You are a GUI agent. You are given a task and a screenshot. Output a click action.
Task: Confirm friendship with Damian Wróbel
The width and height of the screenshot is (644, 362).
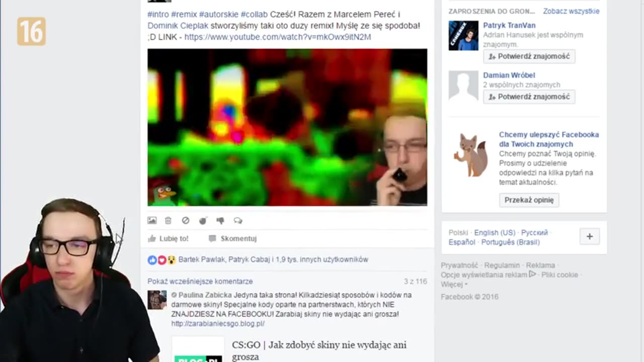529,97
